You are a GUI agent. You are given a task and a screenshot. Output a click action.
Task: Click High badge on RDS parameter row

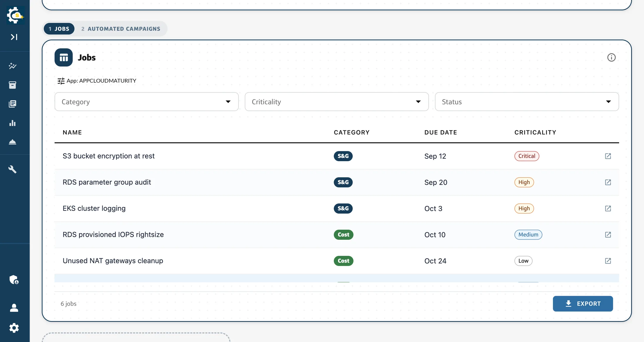pyautogui.click(x=524, y=182)
